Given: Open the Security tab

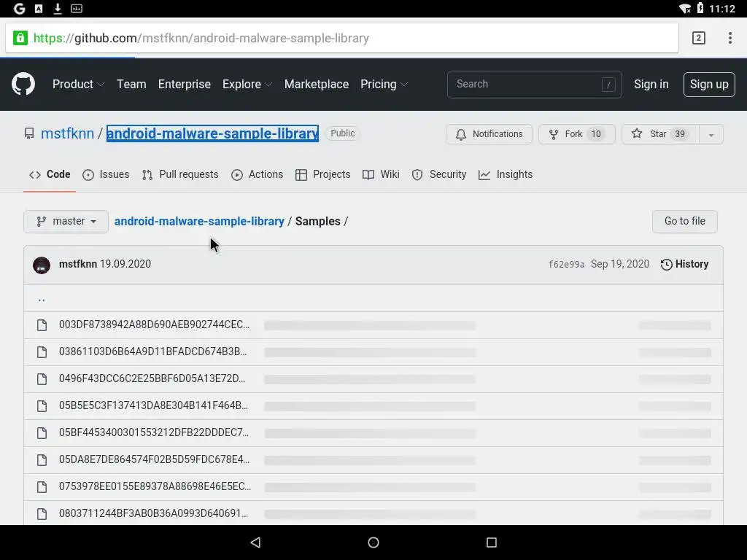Looking at the screenshot, I should coord(439,175).
